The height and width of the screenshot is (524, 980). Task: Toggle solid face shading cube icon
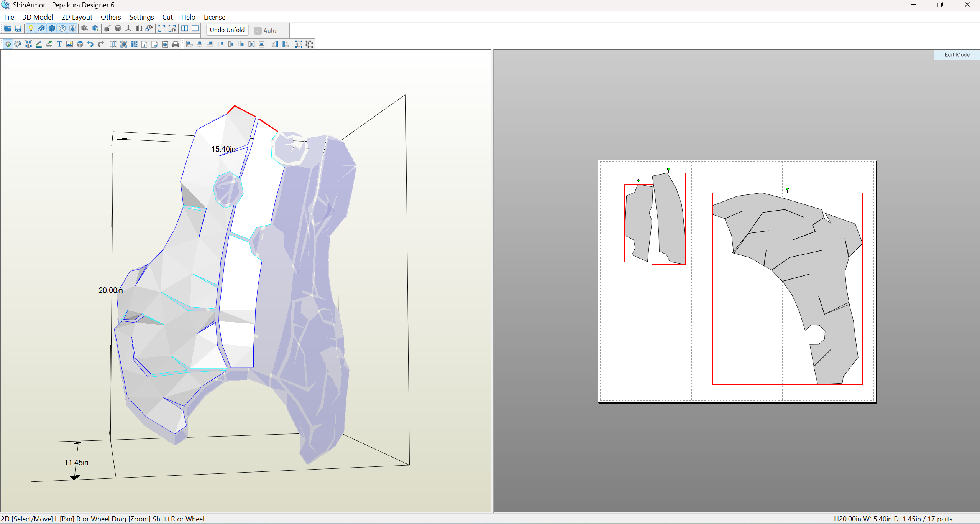[x=52, y=29]
